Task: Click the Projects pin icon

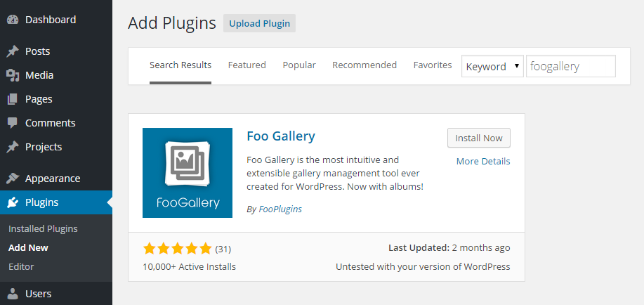Action: click(x=13, y=147)
